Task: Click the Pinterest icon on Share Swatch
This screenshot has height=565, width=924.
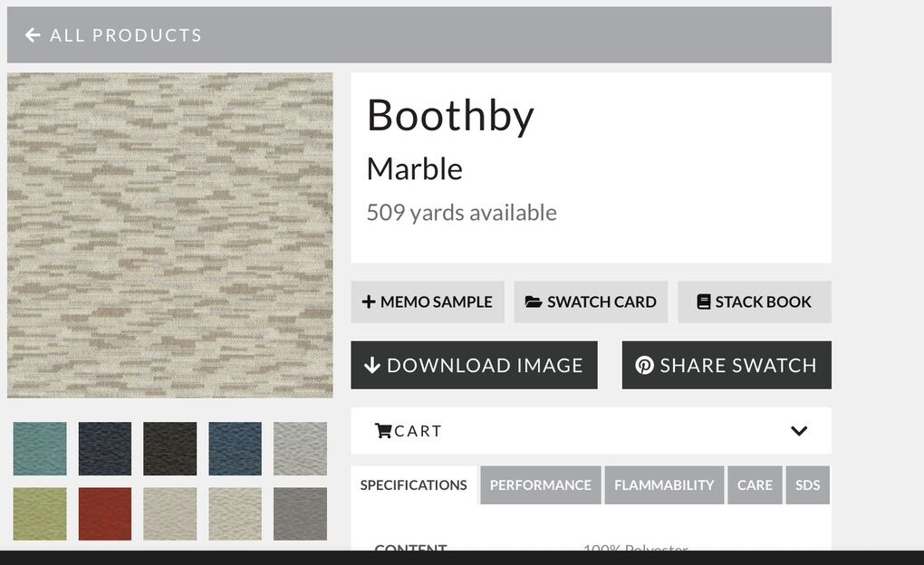Action: [x=644, y=365]
